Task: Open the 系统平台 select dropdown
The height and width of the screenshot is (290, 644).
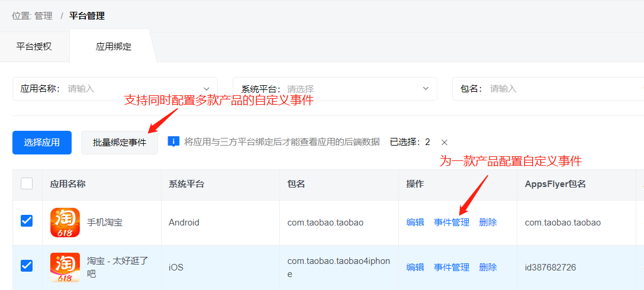Action: [335, 89]
